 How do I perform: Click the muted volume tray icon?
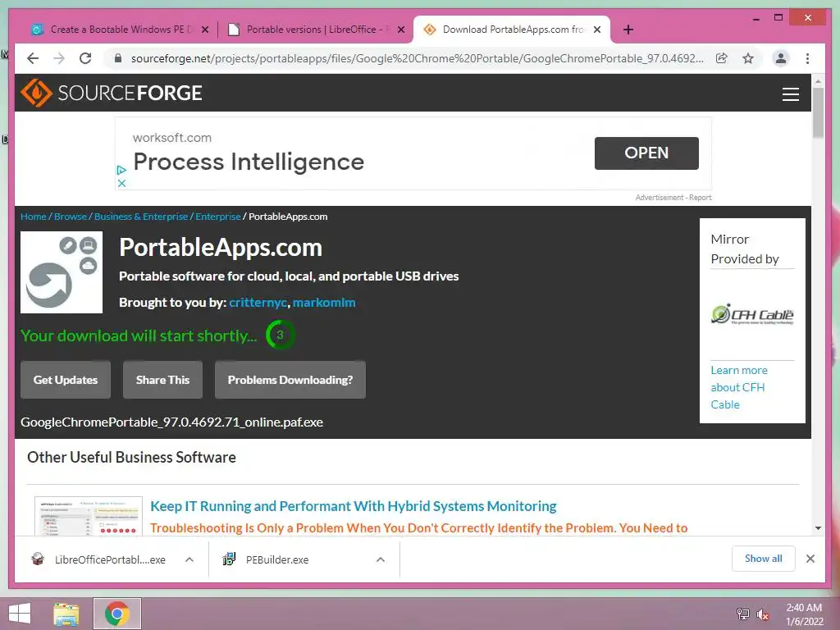[762, 614]
